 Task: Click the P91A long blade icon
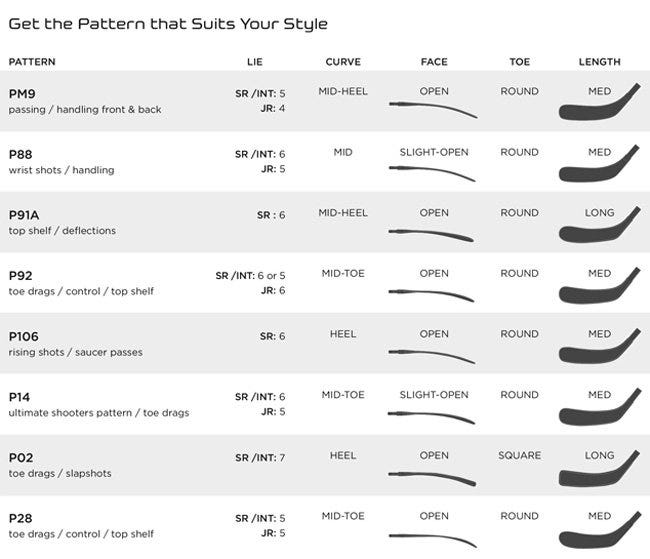(598, 227)
